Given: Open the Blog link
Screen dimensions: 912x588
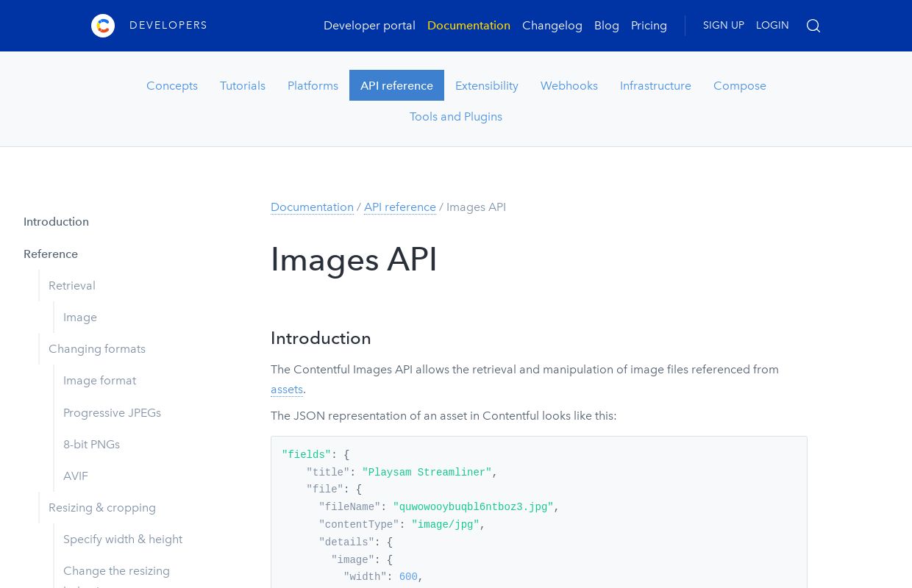Looking at the screenshot, I should [607, 26].
